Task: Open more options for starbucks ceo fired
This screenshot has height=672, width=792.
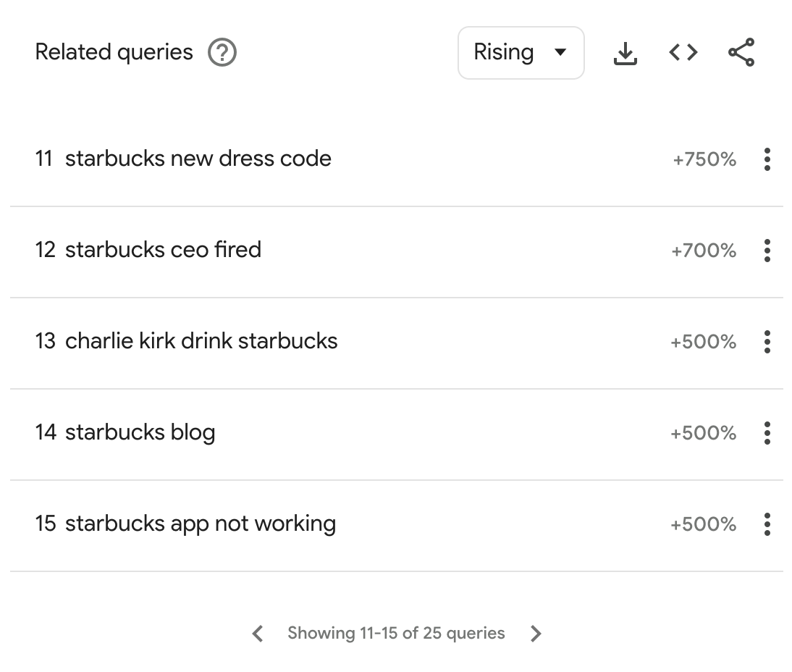Action: (x=767, y=251)
